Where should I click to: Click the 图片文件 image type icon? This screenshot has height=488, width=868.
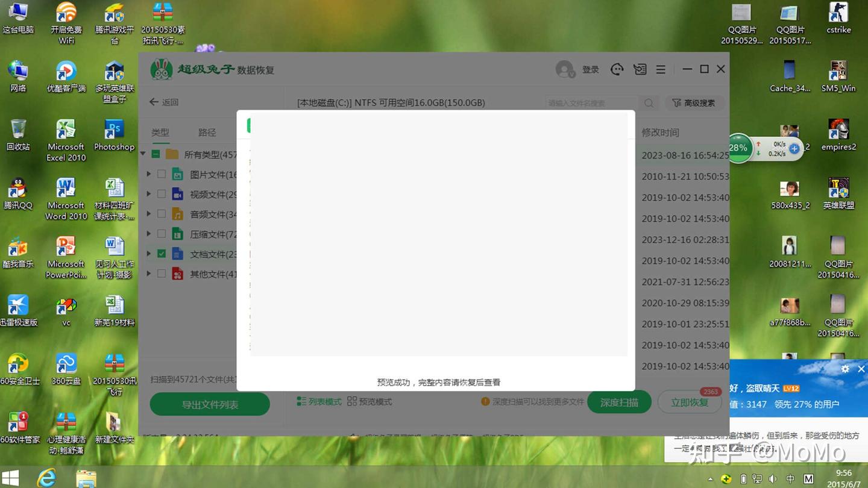point(178,175)
